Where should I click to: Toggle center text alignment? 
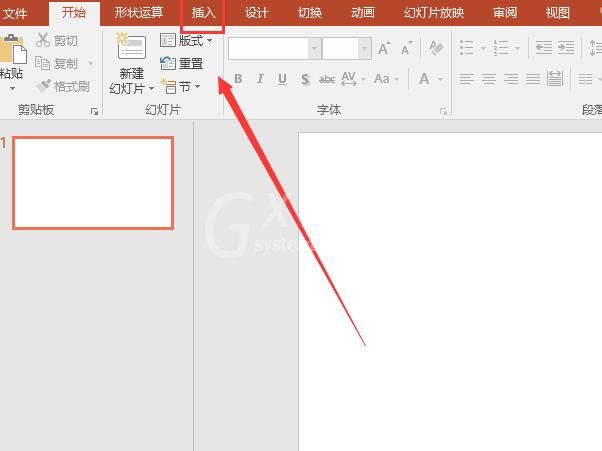click(489, 79)
